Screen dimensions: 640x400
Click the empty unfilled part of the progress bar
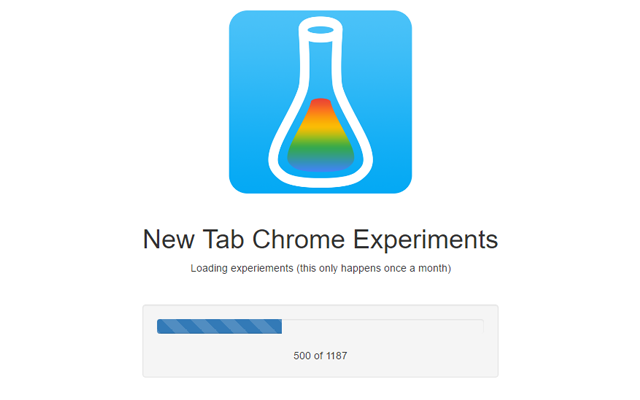point(382,327)
